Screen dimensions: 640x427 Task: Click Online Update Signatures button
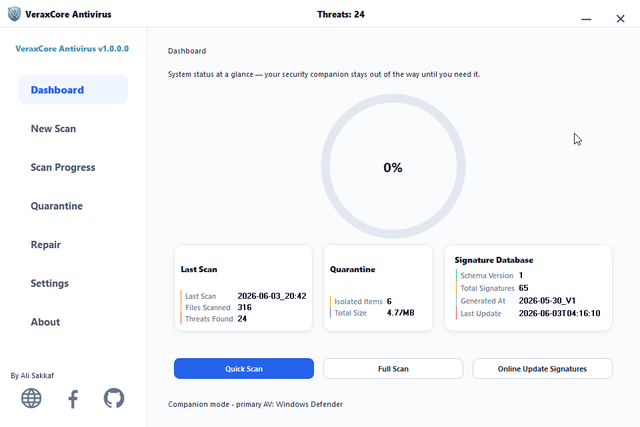[542, 369]
